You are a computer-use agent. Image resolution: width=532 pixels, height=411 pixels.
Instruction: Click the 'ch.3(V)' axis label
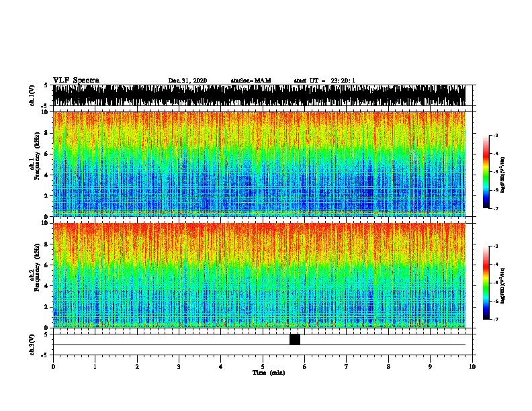pyautogui.click(x=32, y=345)
